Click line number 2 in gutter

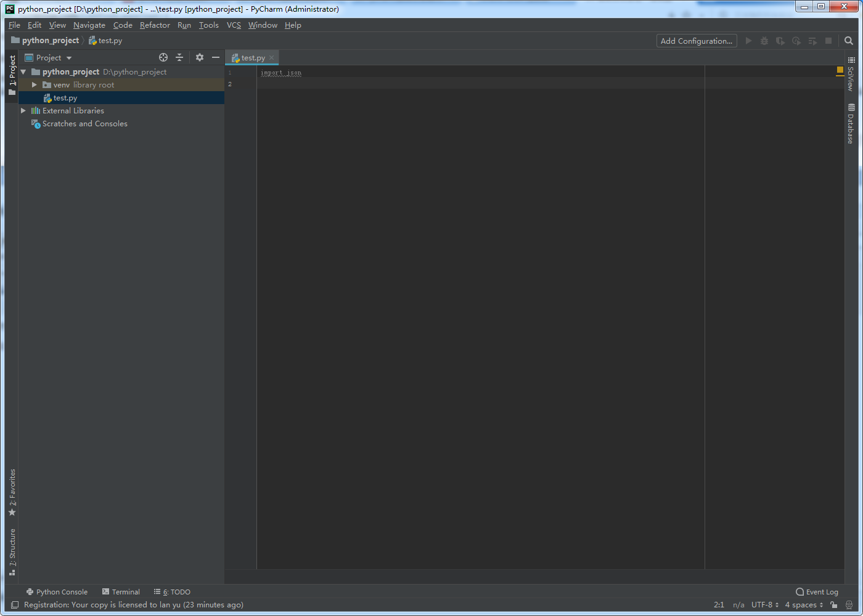tap(230, 84)
